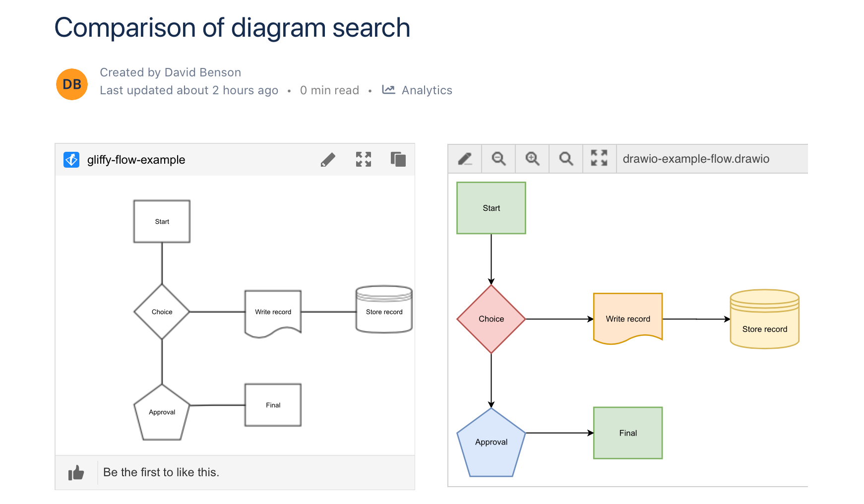
Task: Click the Analytics chart icon
Action: 389,90
